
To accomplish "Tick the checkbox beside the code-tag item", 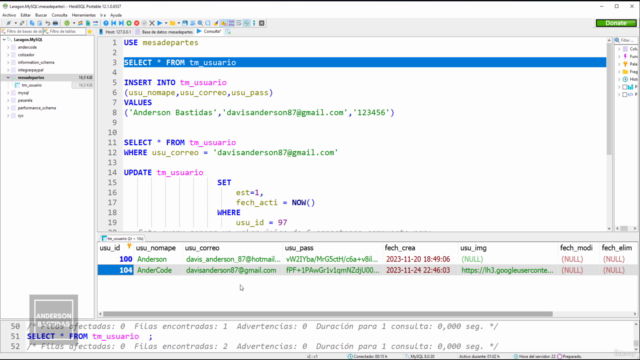I will click(x=624, y=95).
